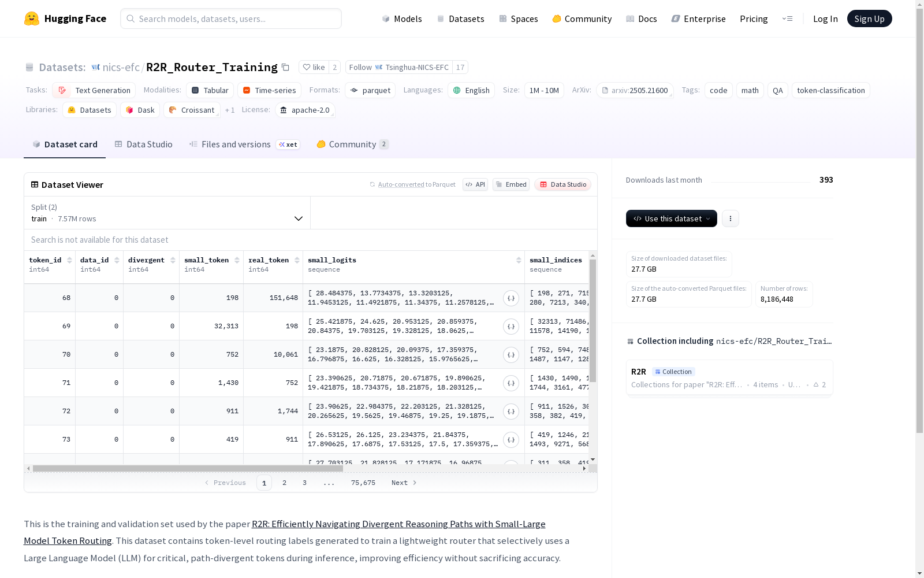Go to page 2 of the viewer
The height and width of the screenshot is (578, 924).
click(x=284, y=483)
